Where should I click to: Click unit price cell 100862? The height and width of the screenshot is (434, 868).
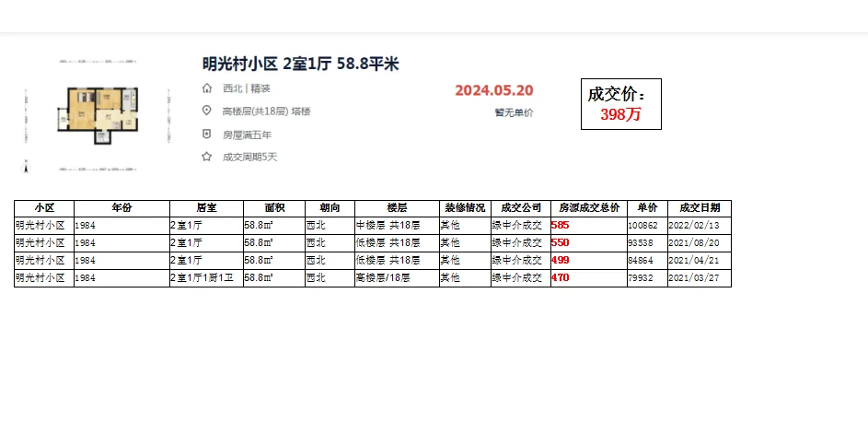647,226
